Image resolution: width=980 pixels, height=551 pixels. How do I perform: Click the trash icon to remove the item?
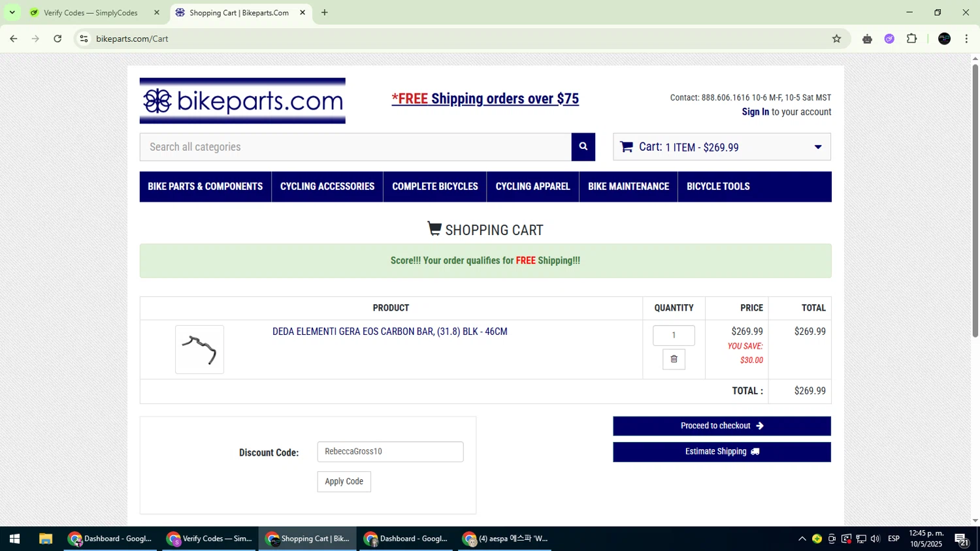point(674,359)
